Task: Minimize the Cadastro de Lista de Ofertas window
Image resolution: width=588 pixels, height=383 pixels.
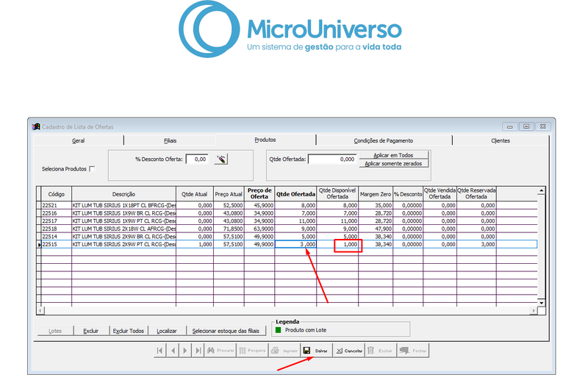Action: pyautogui.click(x=509, y=126)
